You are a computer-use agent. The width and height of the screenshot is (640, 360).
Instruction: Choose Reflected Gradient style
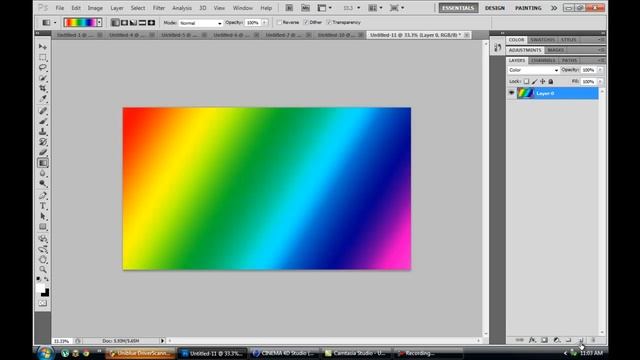coord(142,23)
